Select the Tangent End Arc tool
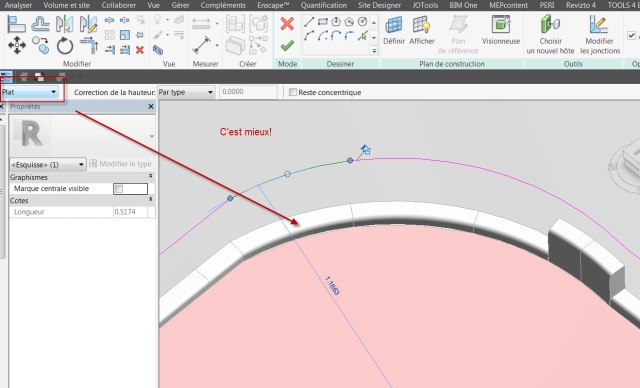 pos(336,36)
